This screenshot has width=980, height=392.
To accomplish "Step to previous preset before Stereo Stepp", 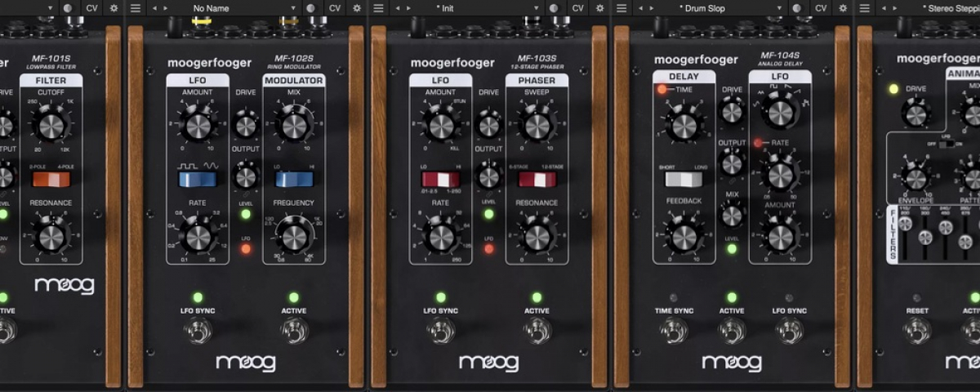I will 885,7.
